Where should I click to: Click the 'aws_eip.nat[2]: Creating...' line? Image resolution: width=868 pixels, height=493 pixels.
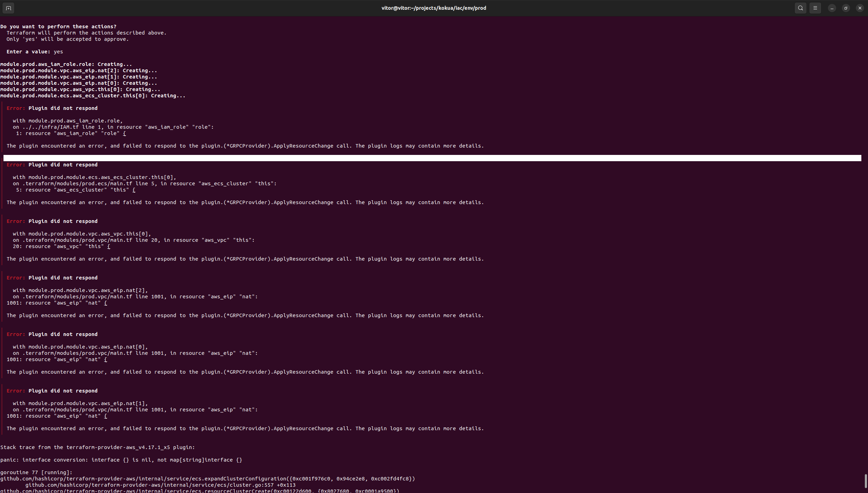point(79,70)
